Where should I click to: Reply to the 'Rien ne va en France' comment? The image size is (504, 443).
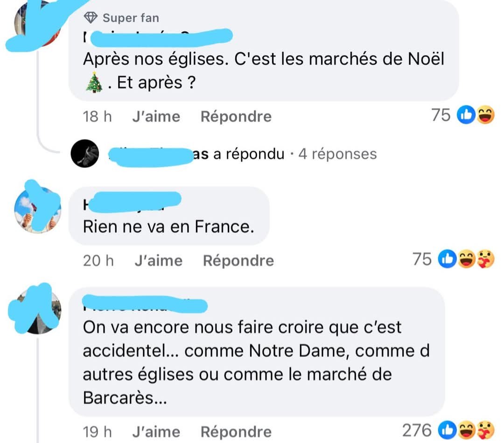tap(238, 260)
